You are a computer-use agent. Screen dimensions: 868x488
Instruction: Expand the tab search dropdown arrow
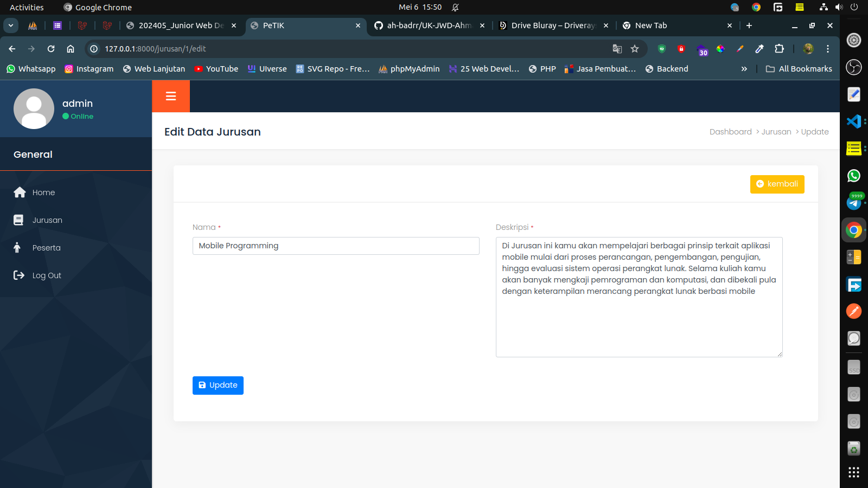[11, 25]
